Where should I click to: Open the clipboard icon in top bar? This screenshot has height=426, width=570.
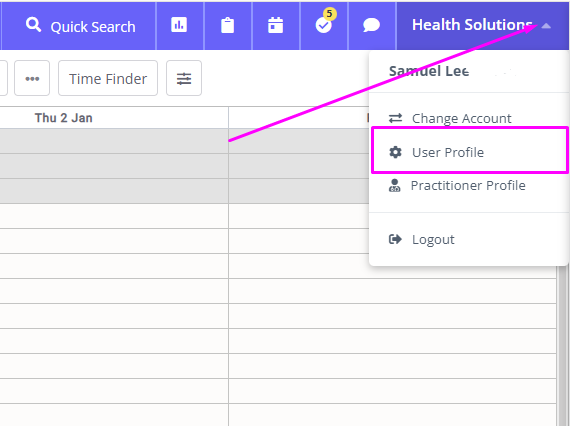(x=228, y=25)
